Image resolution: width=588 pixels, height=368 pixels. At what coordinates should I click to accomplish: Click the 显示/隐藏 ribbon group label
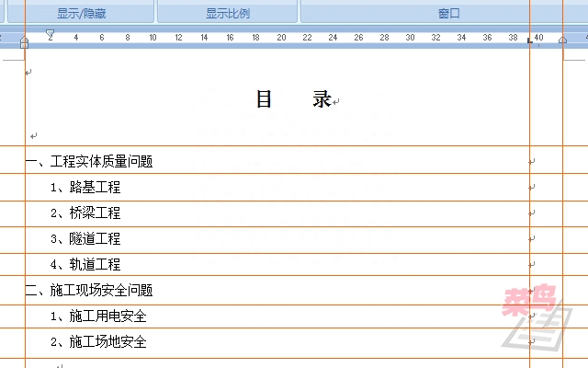click(82, 14)
